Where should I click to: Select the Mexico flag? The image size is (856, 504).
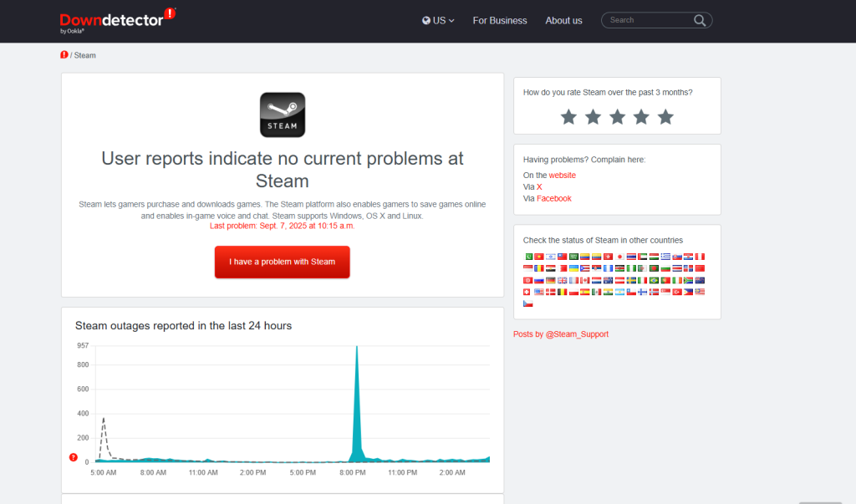(596, 292)
